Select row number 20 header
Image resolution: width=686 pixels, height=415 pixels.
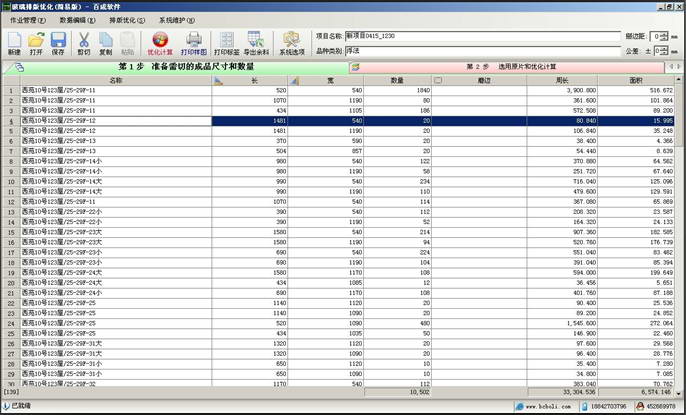[x=11, y=283]
